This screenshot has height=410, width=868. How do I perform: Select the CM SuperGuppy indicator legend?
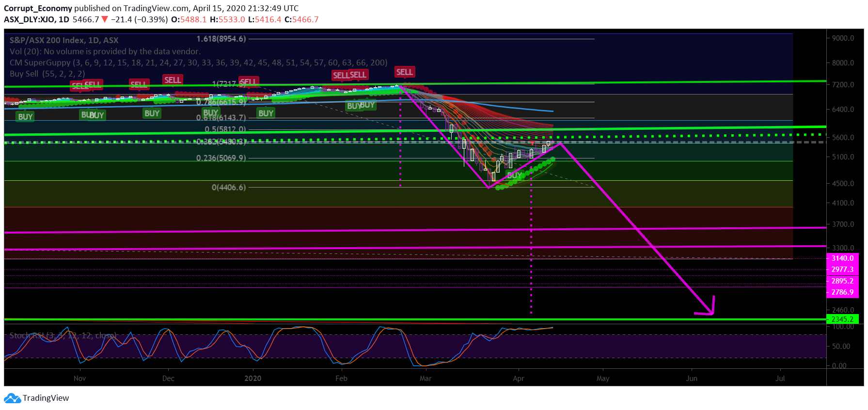pos(199,63)
